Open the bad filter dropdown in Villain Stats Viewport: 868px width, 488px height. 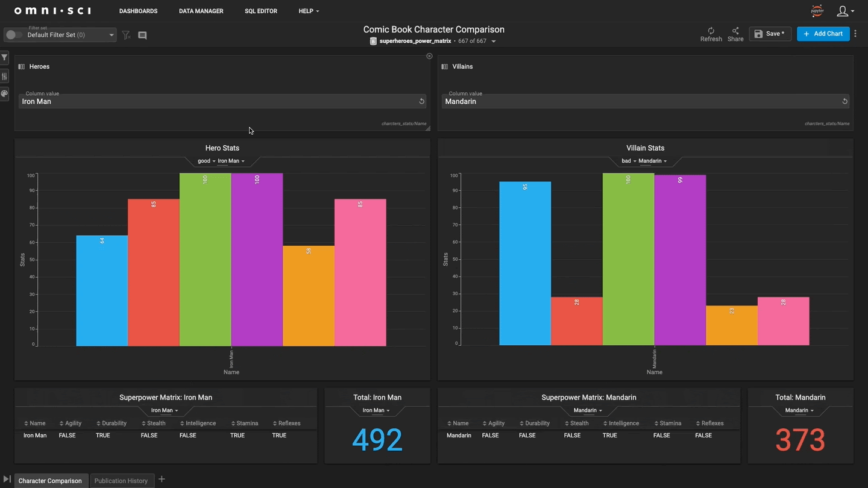[629, 161]
